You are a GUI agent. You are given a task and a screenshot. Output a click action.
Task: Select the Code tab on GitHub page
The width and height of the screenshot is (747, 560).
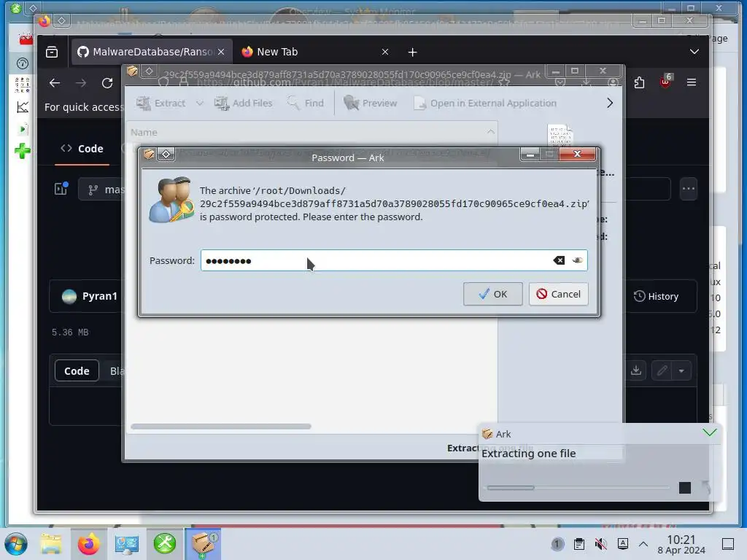point(82,149)
